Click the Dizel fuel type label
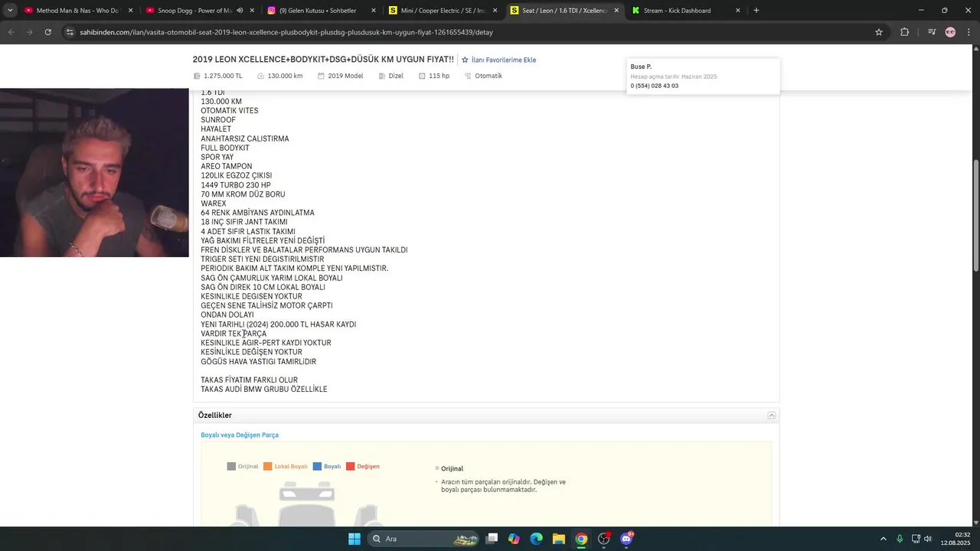The height and width of the screenshot is (551, 980). [x=396, y=76]
